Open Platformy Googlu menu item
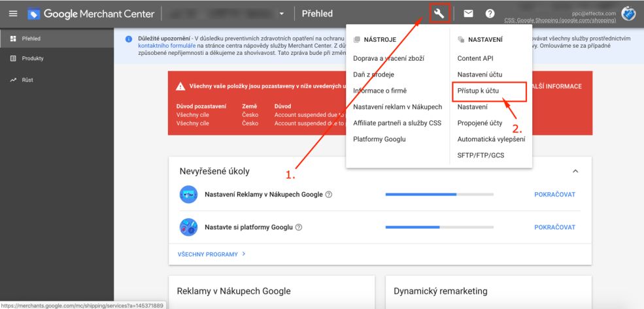The width and height of the screenshot is (644, 309). coord(379,139)
